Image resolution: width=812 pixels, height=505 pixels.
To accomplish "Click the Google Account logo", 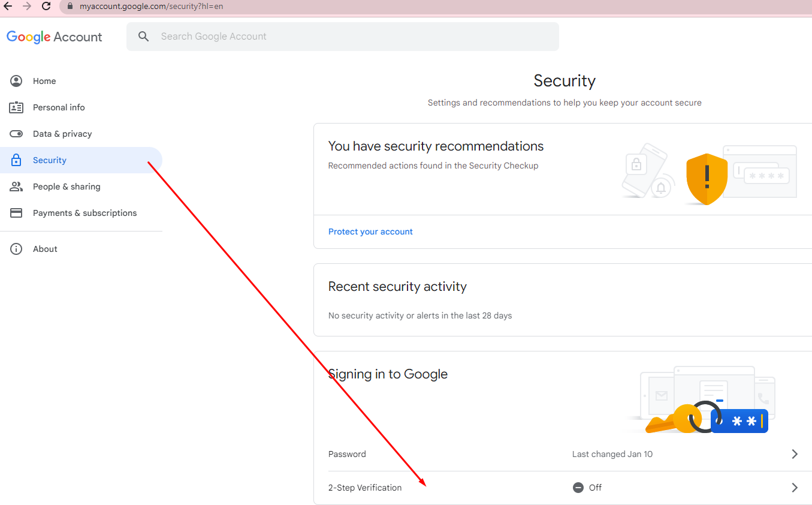I will click(x=55, y=37).
